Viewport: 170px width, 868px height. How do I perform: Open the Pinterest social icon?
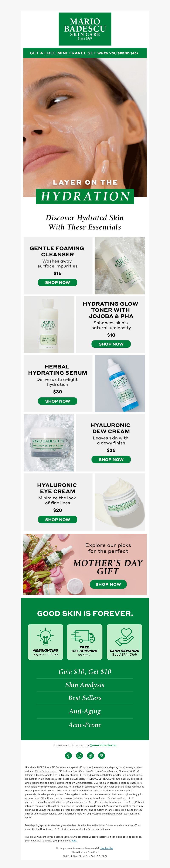pyautogui.click(x=102, y=755)
